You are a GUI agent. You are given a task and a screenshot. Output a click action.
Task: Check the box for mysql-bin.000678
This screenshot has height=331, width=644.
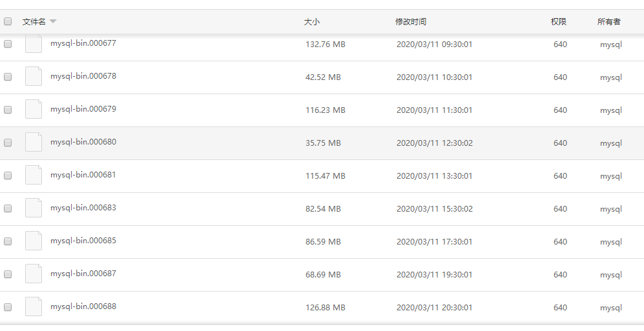tap(8, 77)
